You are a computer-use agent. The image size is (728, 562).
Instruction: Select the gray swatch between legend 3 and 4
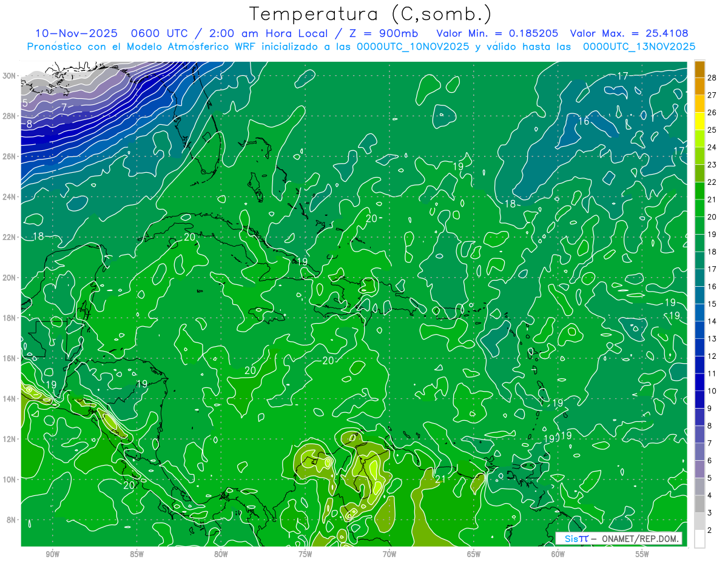pyautogui.click(x=699, y=504)
